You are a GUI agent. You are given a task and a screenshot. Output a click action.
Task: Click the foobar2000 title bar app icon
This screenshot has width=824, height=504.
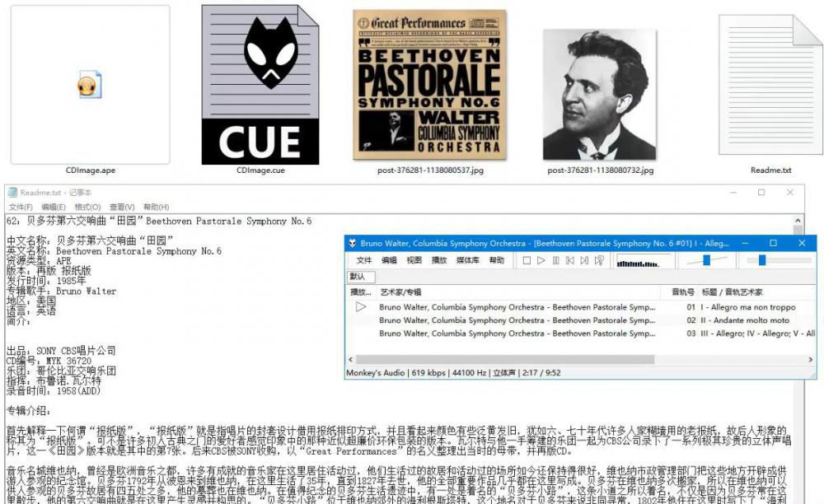353,244
